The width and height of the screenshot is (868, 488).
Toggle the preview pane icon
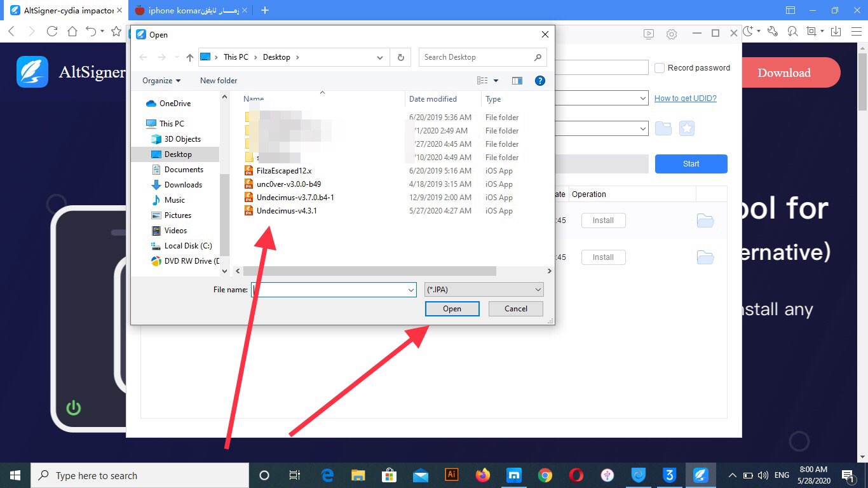[x=517, y=81]
